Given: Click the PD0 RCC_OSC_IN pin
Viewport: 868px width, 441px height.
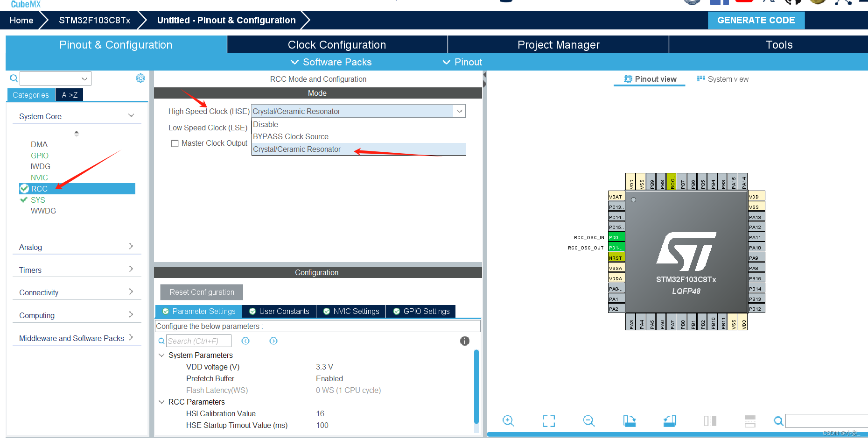Looking at the screenshot, I should (616, 237).
